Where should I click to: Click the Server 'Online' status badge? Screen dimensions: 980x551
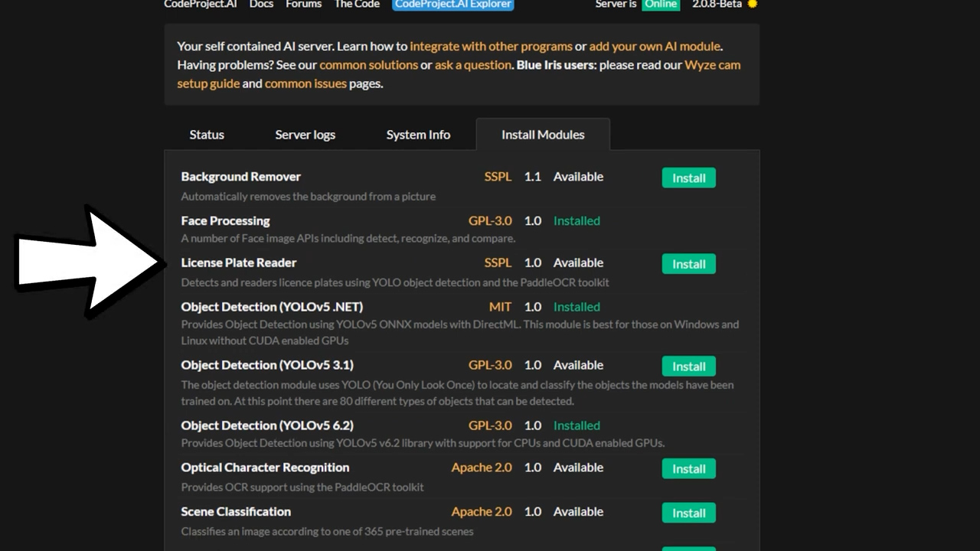coord(660,4)
